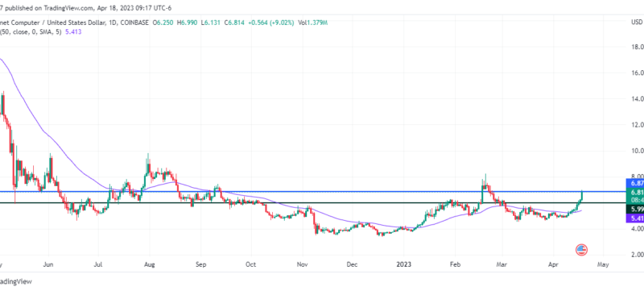Click the Nov label on the time axis
Screen dimensions: 644x291
[x=303, y=264]
